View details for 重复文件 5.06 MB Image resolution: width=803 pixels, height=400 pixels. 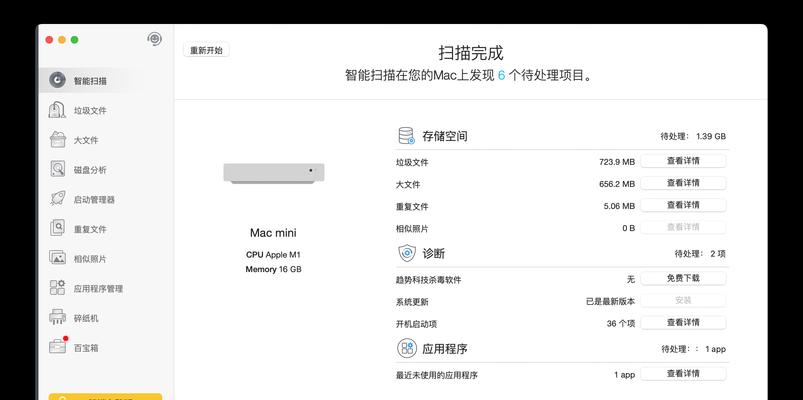[x=683, y=205]
